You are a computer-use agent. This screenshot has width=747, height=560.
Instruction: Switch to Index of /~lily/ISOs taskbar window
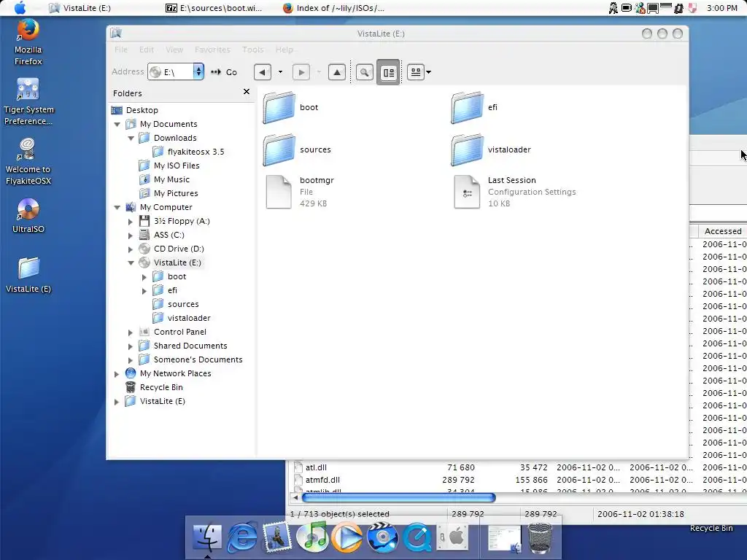pyautogui.click(x=333, y=8)
